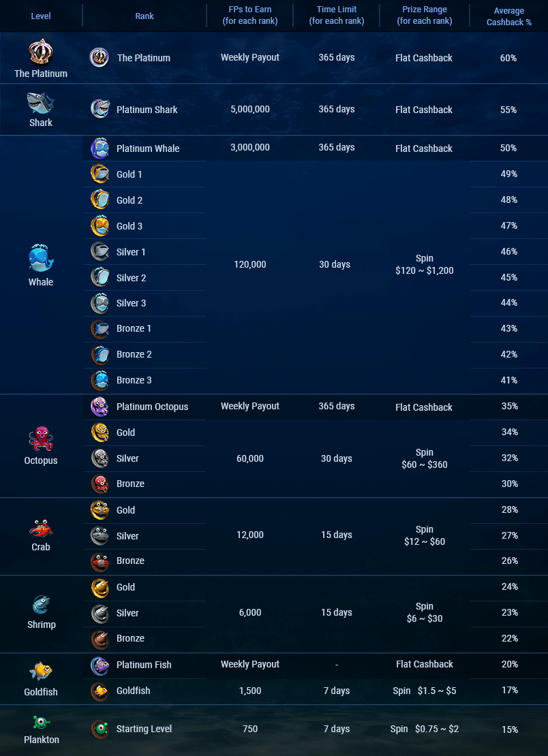
Task: Click the Platinum Octopus rank badge icon
Action: (100, 407)
